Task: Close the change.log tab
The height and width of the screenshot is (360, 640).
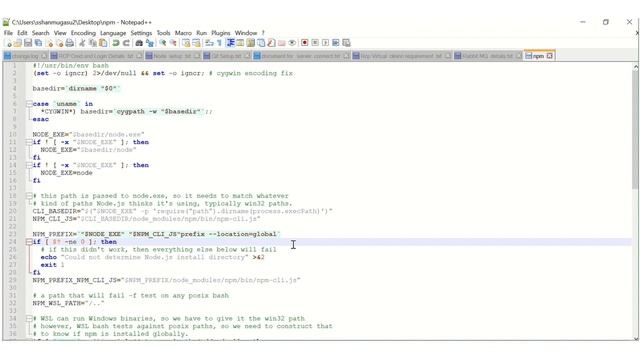Action: point(44,56)
